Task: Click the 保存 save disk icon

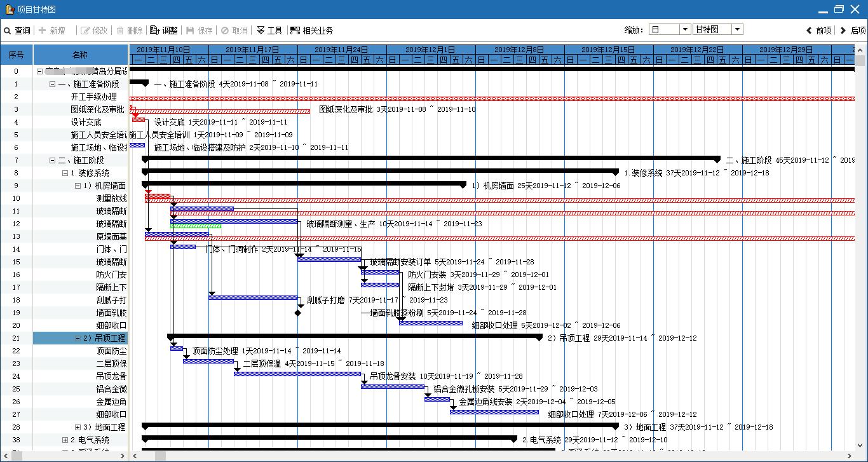Action: point(190,31)
